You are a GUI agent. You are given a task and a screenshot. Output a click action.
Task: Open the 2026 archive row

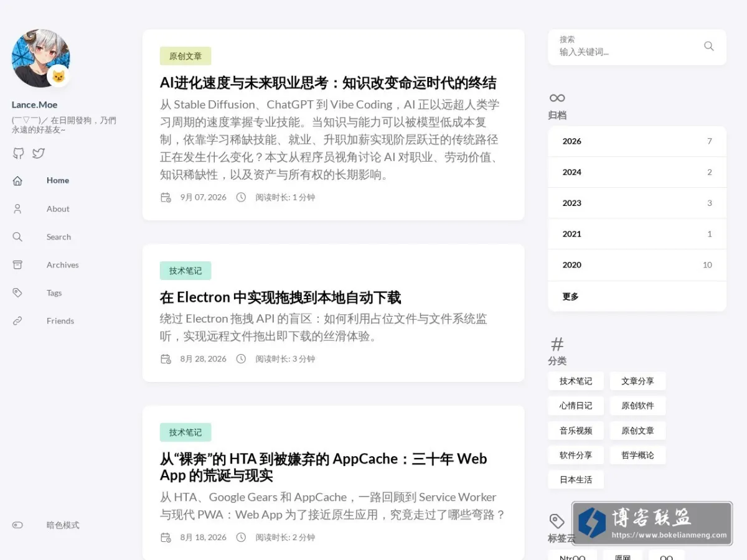pyautogui.click(x=637, y=141)
